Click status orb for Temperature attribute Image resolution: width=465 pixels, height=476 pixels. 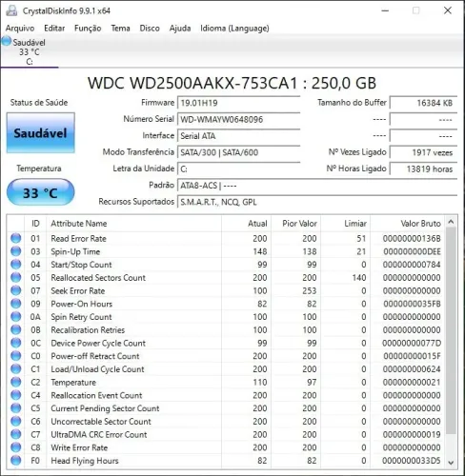pos(16,382)
